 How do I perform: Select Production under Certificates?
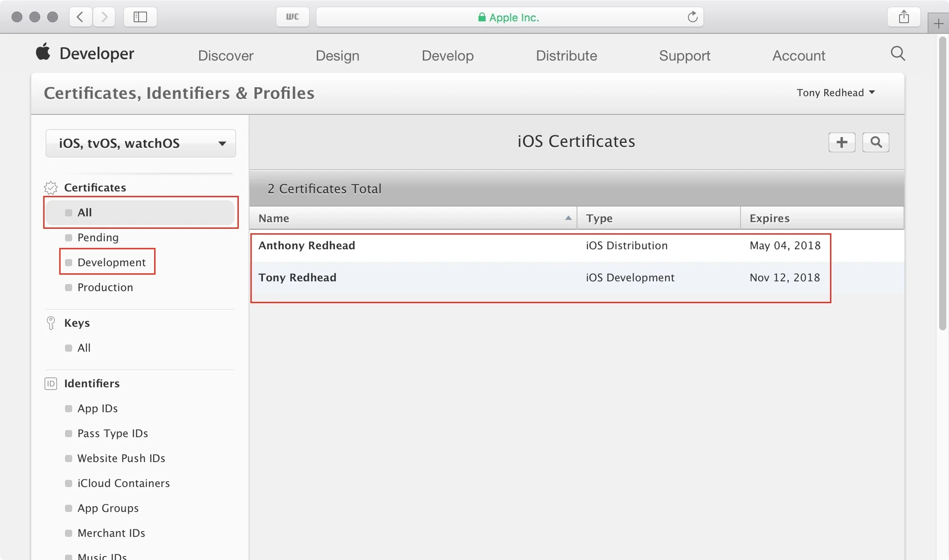pos(105,287)
